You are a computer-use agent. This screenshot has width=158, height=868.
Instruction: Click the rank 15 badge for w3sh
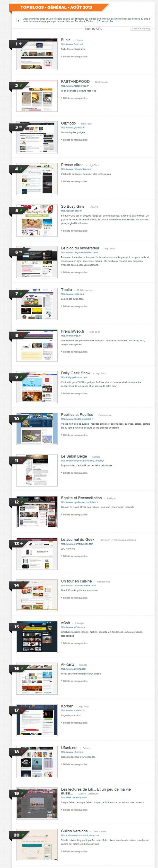tap(19, 627)
